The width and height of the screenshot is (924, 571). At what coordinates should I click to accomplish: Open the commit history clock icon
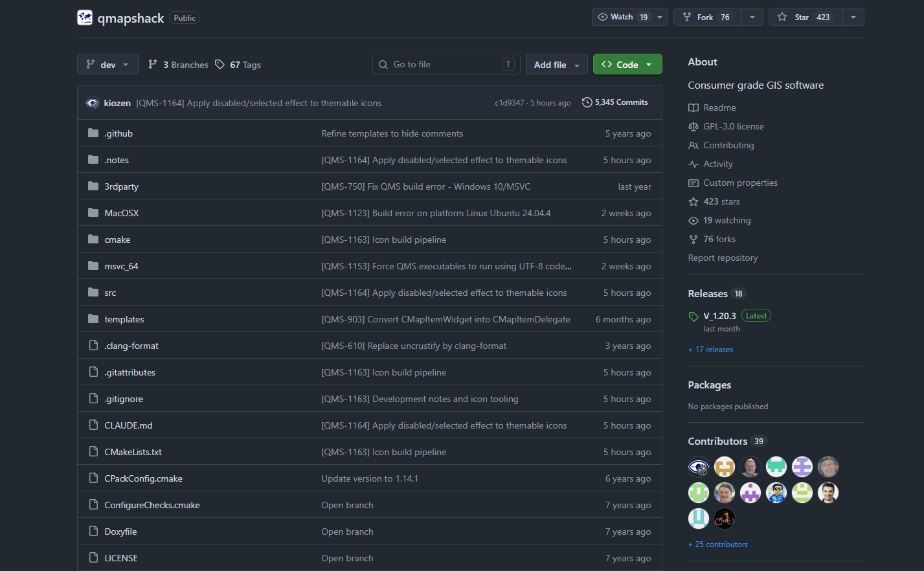point(587,102)
